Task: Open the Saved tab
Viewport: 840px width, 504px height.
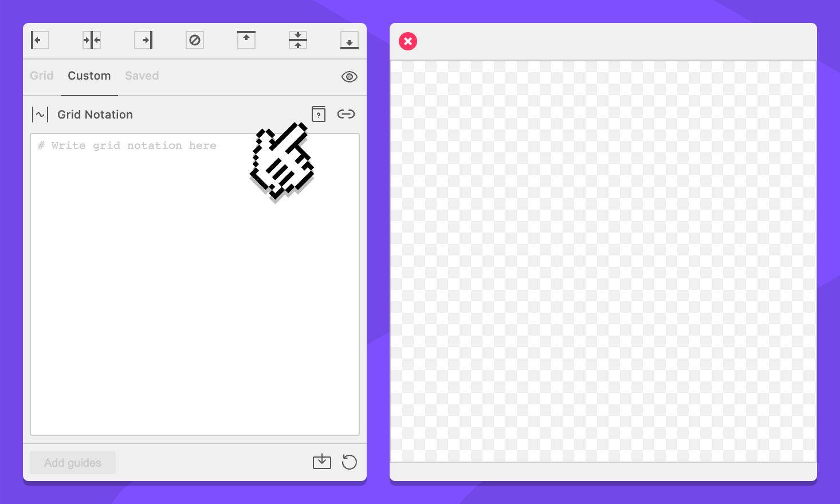Action: click(x=142, y=76)
